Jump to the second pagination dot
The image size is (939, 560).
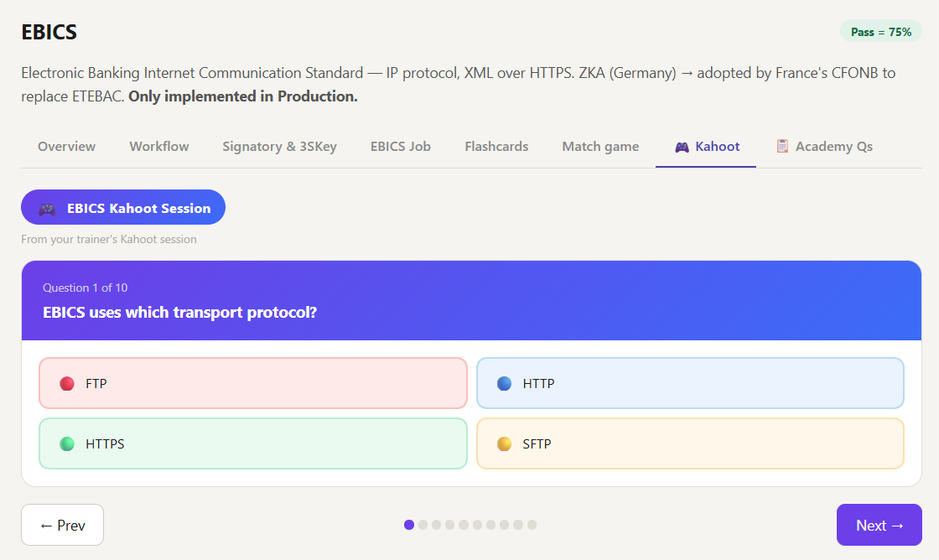423,525
